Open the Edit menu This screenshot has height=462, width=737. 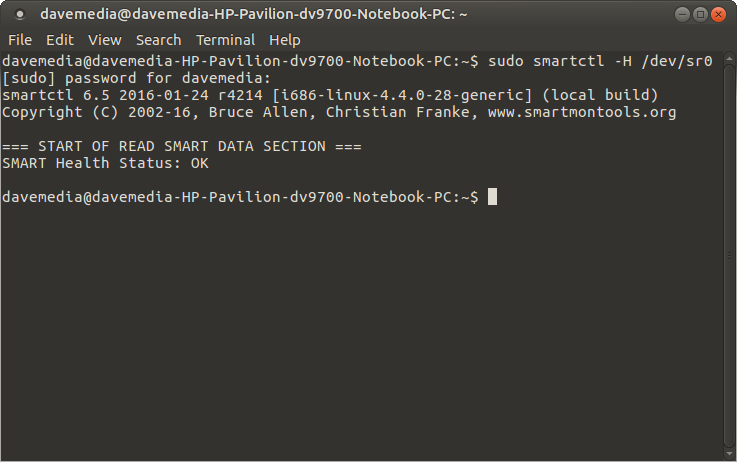tap(60, 40)
